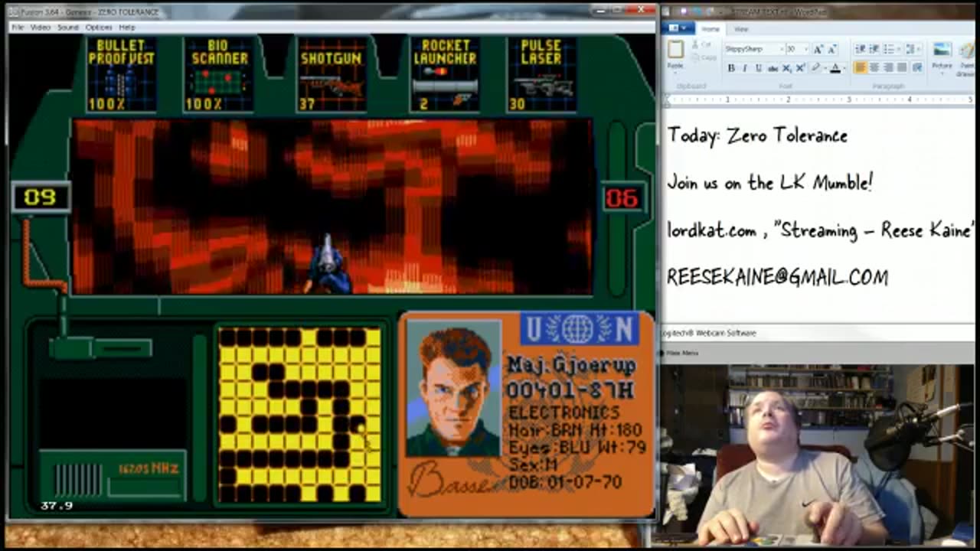This screenshot has height=551, width=980.
Task: Click the Paste icon in WordPad
Action: coord(675,50)
